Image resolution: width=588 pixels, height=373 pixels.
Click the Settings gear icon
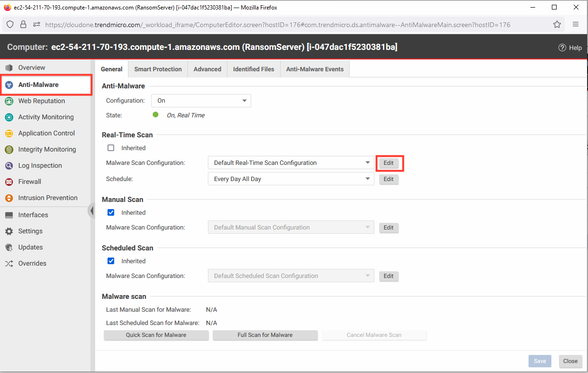click(x=9, y=231)
